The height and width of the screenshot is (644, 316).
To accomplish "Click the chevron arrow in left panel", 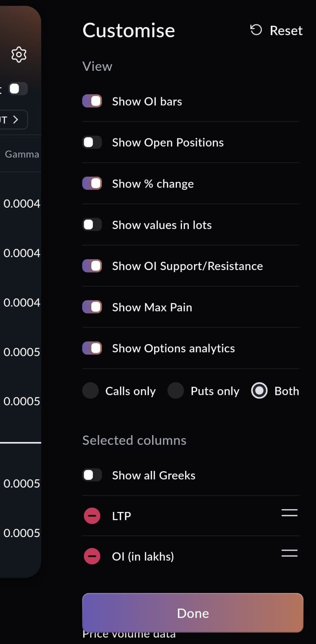I will (x=16, y=120).
